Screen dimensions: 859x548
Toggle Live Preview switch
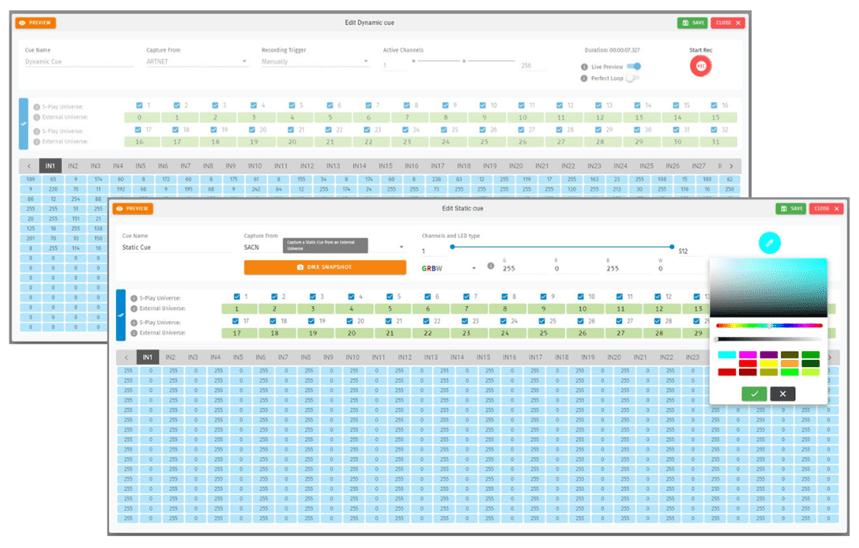coord(634,66)
